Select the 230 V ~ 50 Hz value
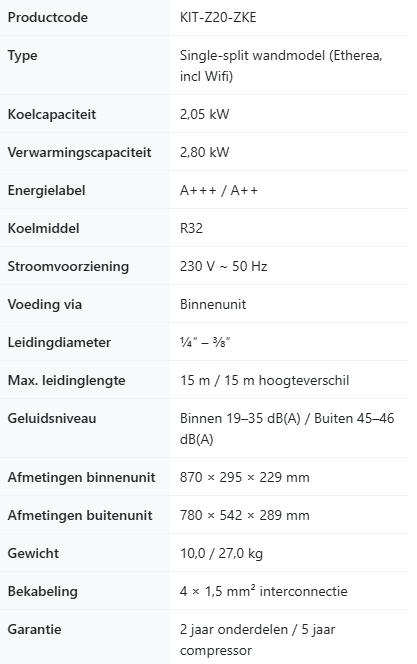 pos(224,266)
